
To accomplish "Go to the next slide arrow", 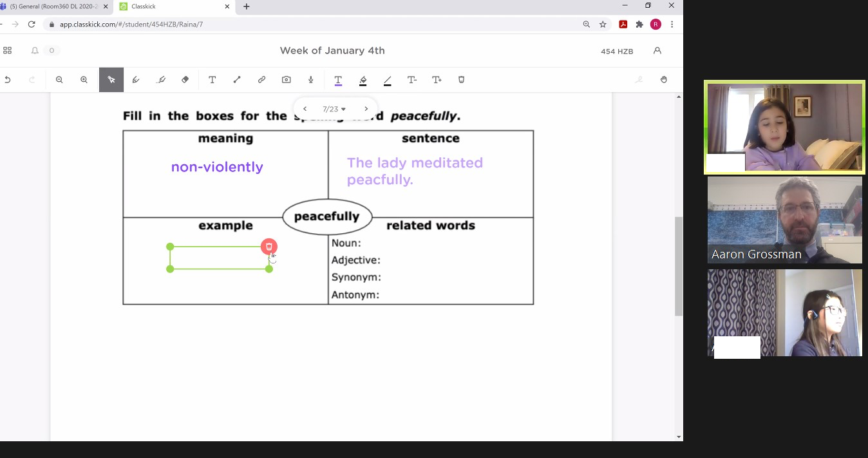I will [x=366, y=109].
